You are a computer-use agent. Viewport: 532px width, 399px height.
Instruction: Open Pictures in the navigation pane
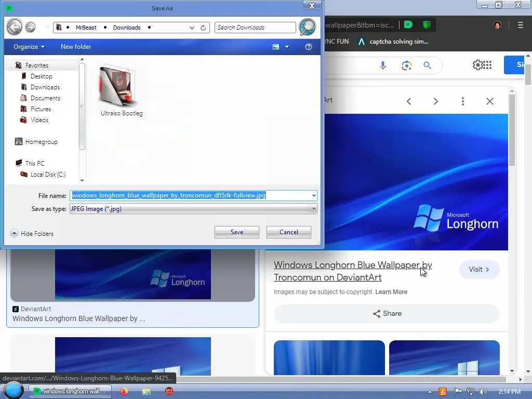[x=41, y=109]
